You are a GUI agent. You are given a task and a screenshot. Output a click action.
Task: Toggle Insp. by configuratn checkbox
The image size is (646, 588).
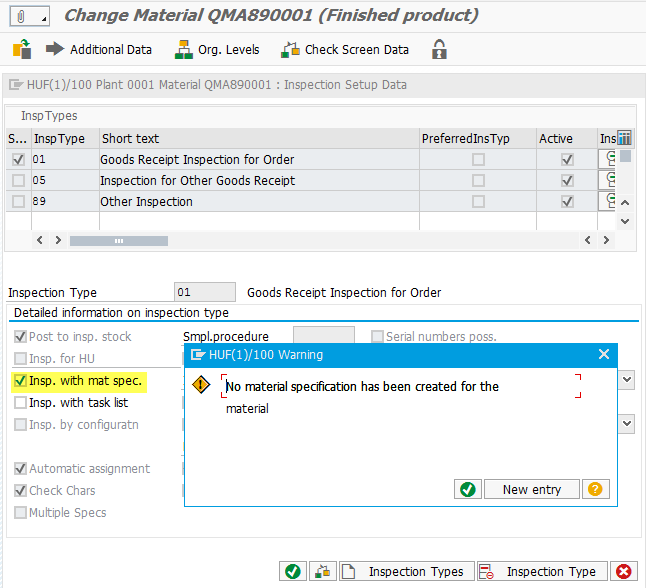tap(20, 424)
